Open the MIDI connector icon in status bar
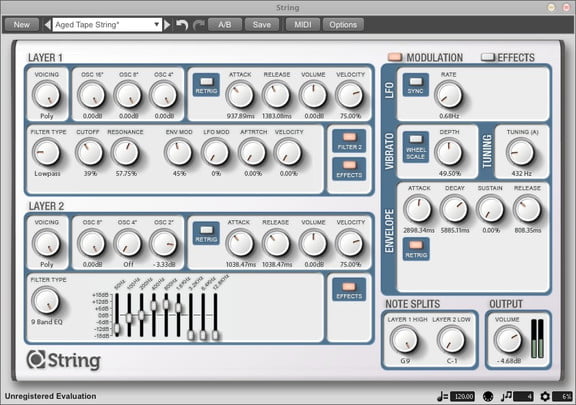Viewport: 576px width, 405px height. point(488,397)
